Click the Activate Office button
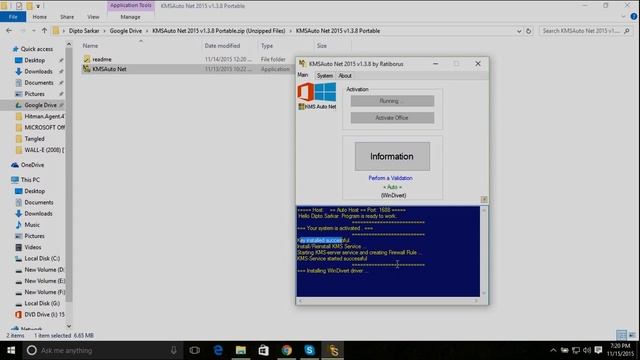Viewport: 640px width, 360px height. [x=392, y=118]
